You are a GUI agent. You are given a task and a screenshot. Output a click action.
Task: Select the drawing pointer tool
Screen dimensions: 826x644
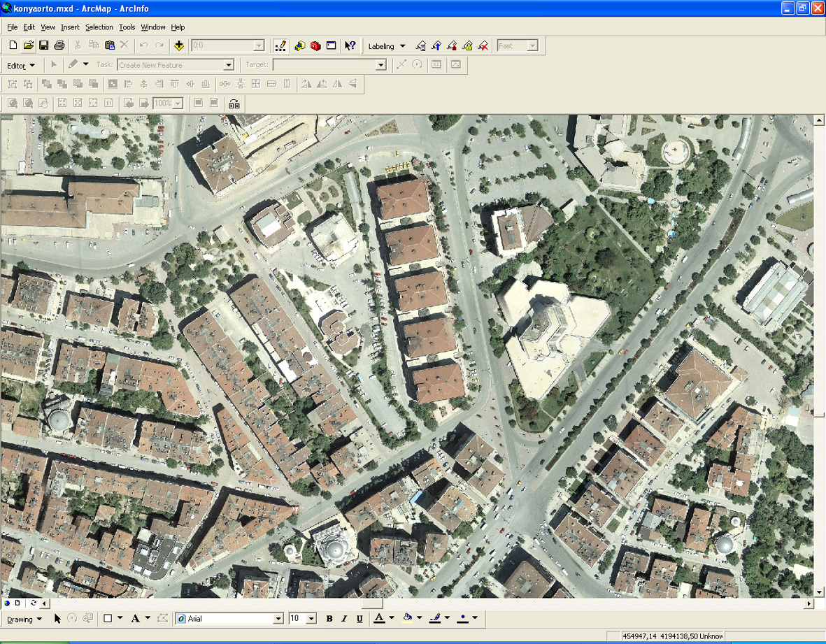click(x=57, y=618)
